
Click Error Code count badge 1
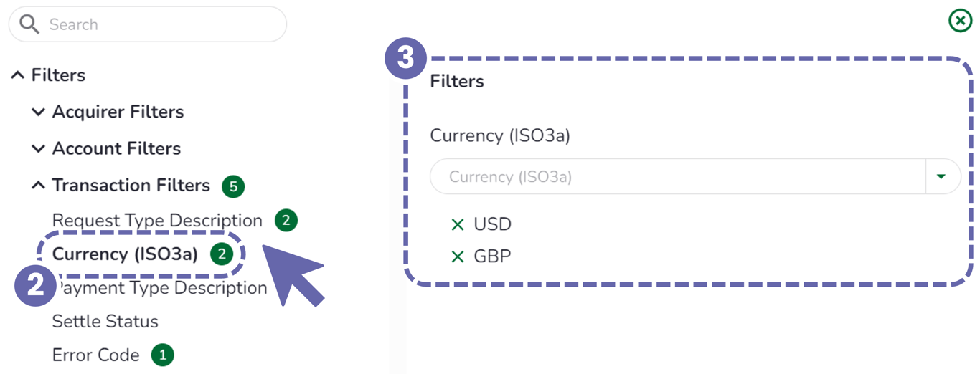click(x=162, y=355)
